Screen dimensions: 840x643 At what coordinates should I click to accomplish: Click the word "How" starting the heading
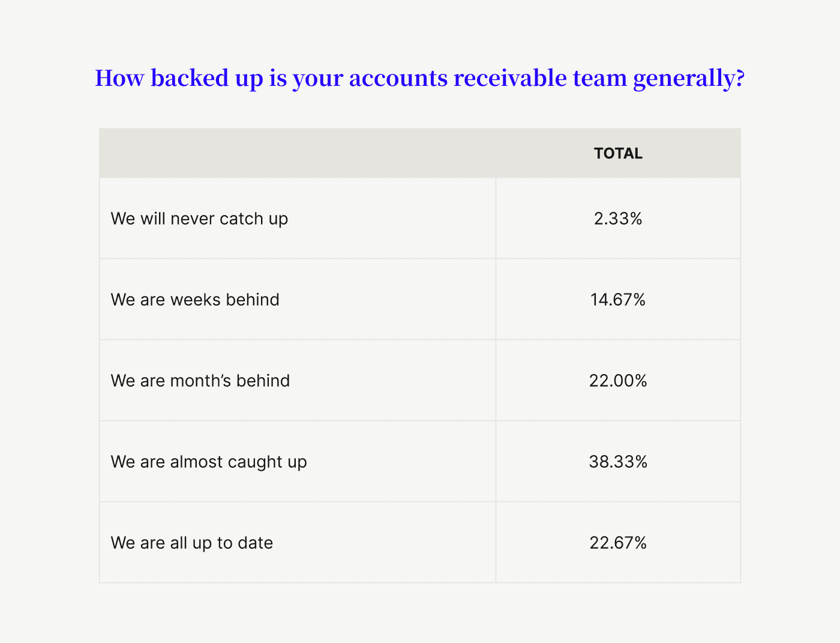click(119, 79)
